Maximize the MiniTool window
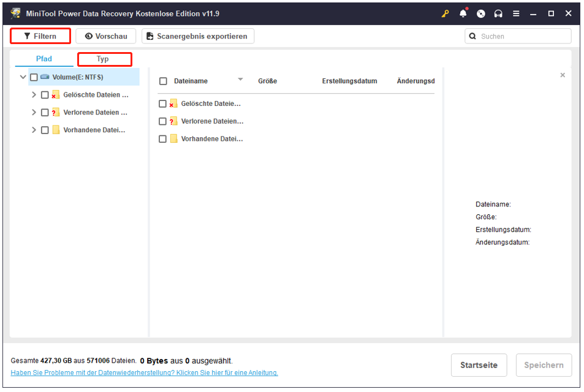This screenshot has height=392, width=584. coord(551,13)
